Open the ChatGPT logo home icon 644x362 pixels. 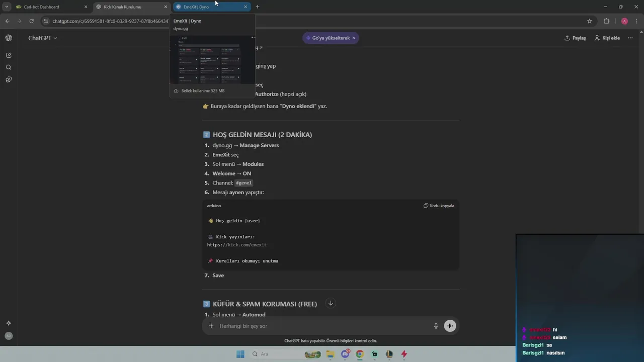(9, 38)
